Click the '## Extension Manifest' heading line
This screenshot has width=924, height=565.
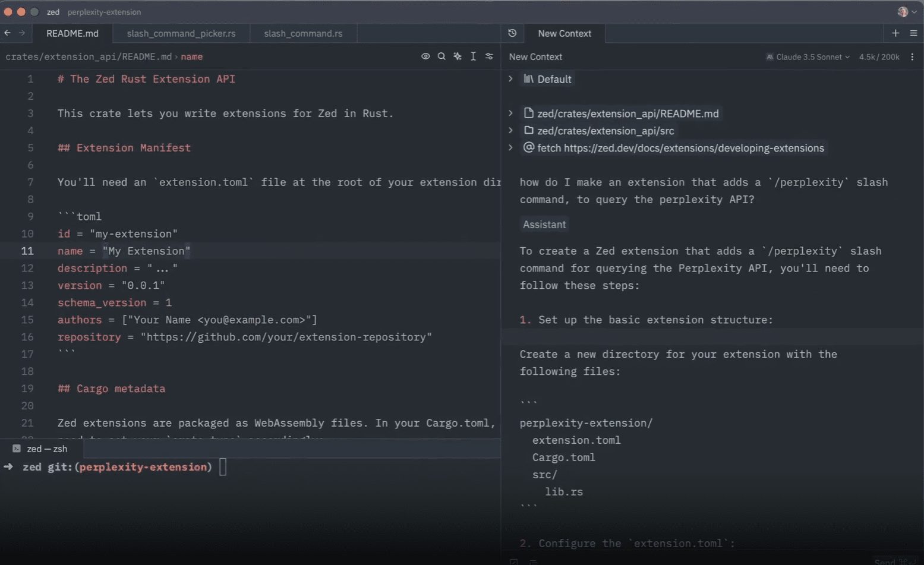click(124, 147)
